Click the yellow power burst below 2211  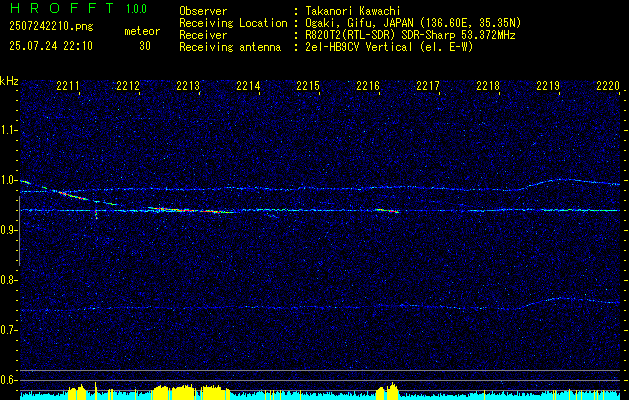click(x=77, y=392)
